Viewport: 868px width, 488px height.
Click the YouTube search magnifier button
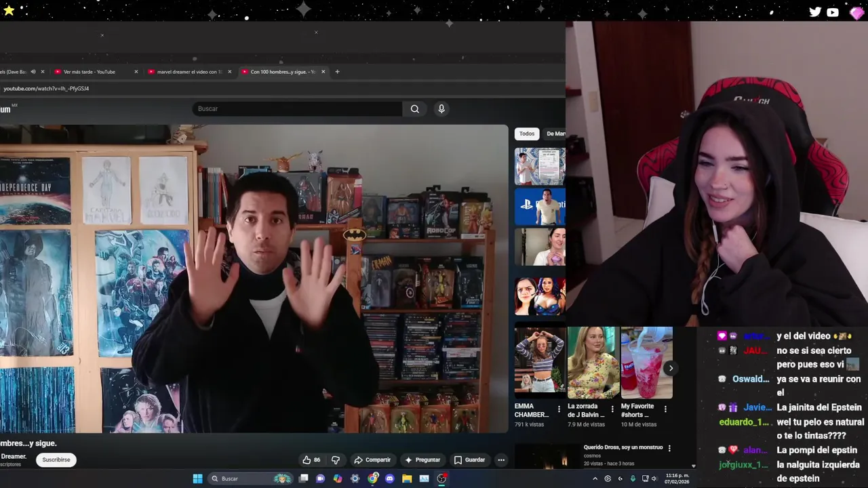coord(414,108)
